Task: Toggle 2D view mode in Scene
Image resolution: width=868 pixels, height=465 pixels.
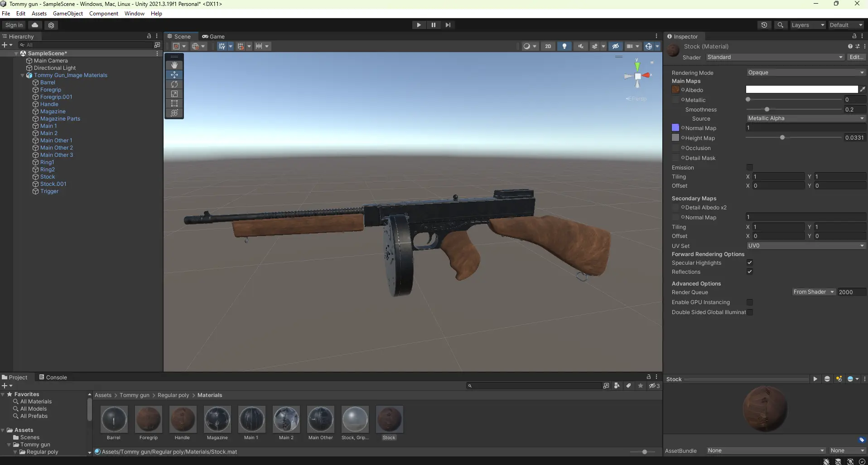Action: click(x=548, y=46)
